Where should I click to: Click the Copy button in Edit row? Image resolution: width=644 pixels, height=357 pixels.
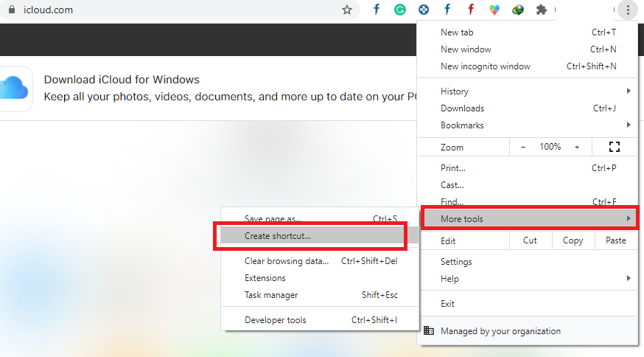click(573, 240)
